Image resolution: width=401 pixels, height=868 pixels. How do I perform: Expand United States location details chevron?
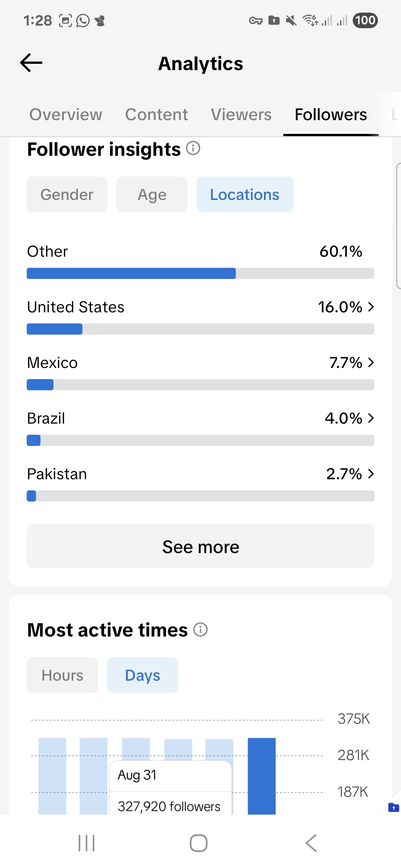[371, 307]
